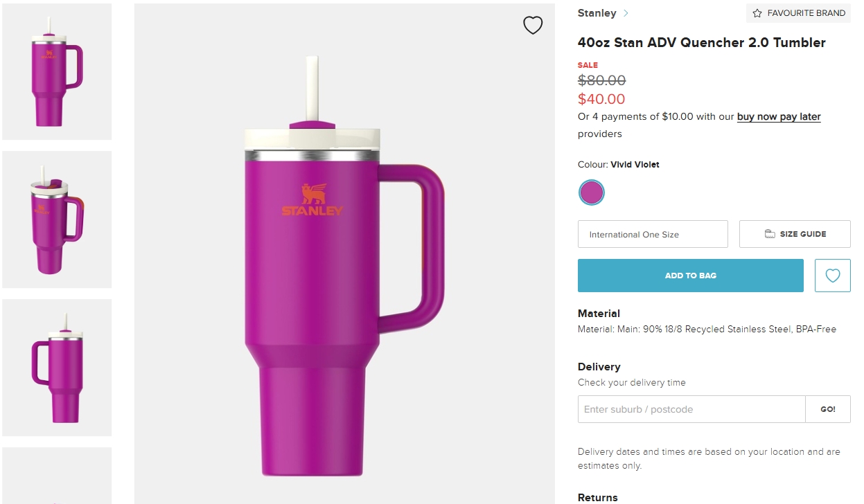This screenshot has height=504, width=864.
Task: Open the buy now pay later link
Action: [779, 117]
